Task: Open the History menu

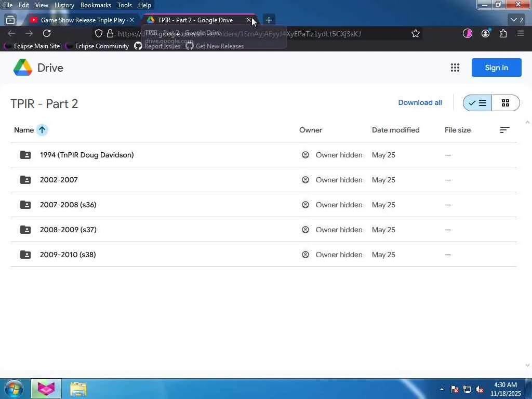Action: coord(64,5)
